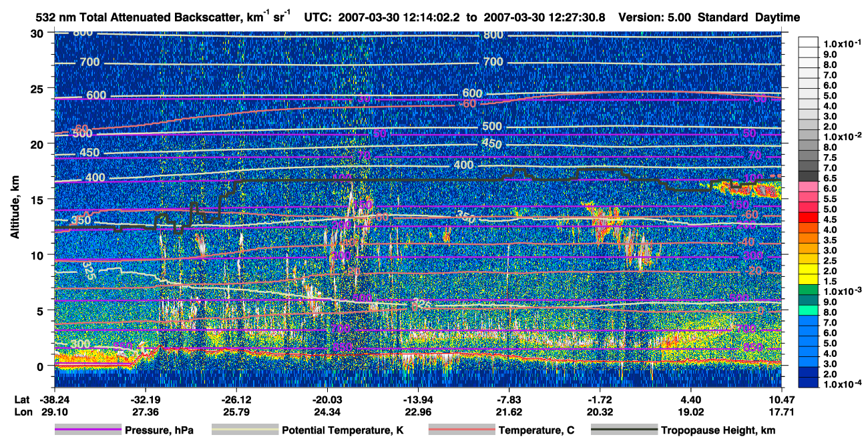The height and width of the screenshot is (445, 868).
Task: Click the red line sample beside 'Temperature, C'
Action: 461,430
